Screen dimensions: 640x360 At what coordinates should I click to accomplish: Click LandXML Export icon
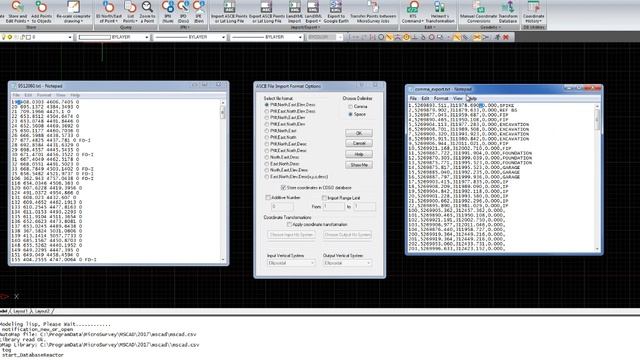coord(313,12)
